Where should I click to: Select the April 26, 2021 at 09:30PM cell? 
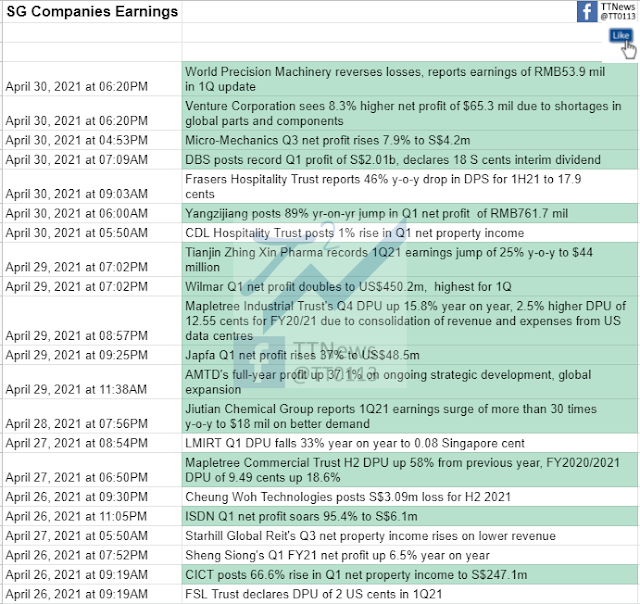tap(92, 497)
